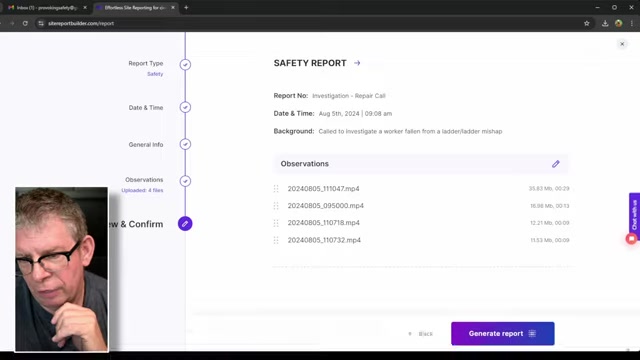Grab drag handle for 20240805_110718.mp4
Viewport: 640px width, 360px height.
pos(276,223)
